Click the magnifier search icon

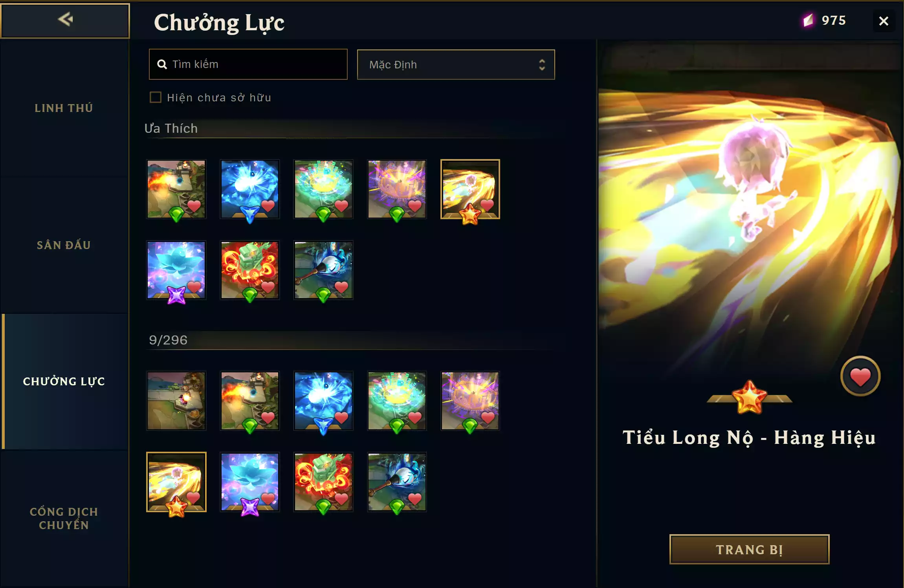point(162,64)
